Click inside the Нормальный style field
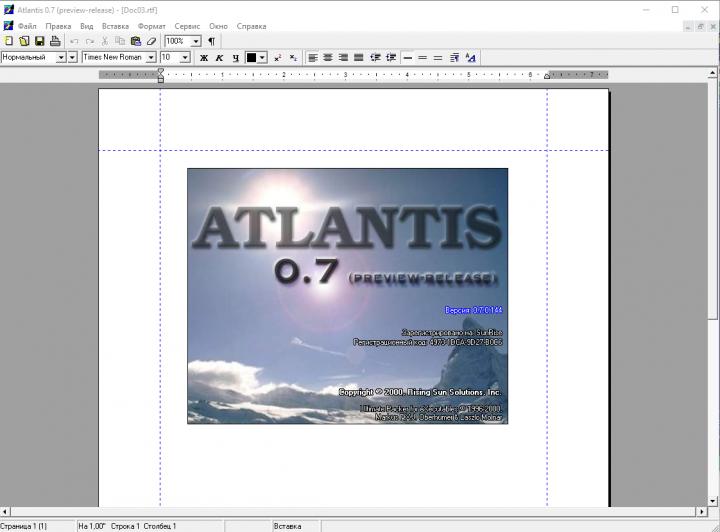Image resolution: width=720 pixels, height=532 pixels. (x=28, y=57)
